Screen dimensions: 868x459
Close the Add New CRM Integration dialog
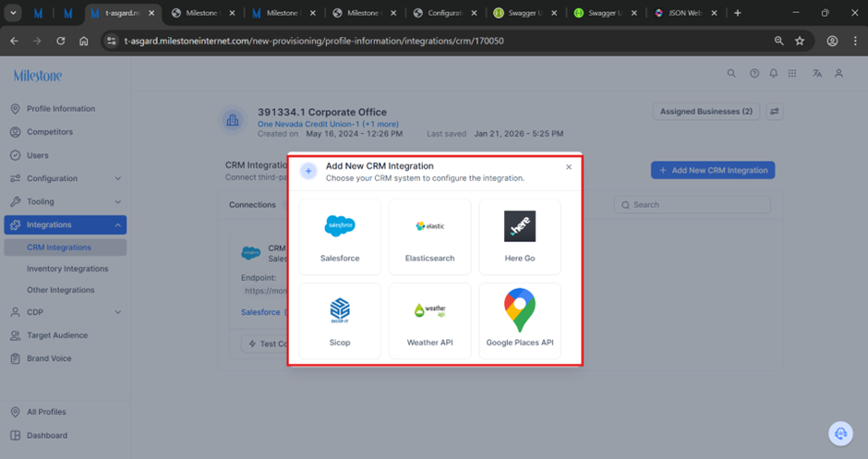pos(569,166)
